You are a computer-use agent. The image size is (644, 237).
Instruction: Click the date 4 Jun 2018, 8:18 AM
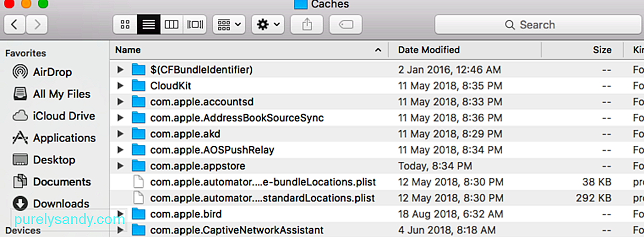coord(447,230)
